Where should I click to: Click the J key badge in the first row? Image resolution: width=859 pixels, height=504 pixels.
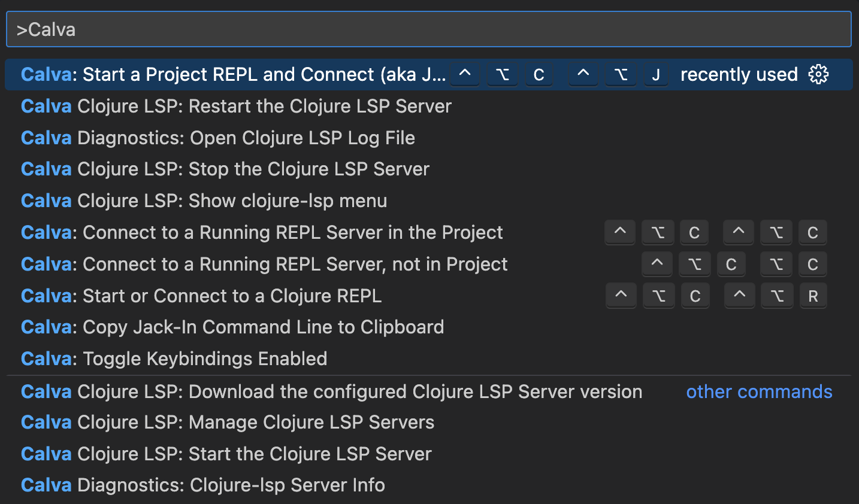[656, 74]
